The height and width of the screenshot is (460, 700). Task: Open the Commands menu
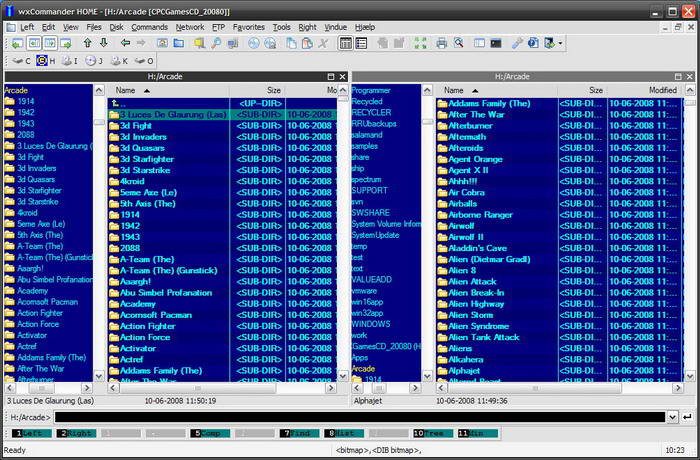pos(149,27)
